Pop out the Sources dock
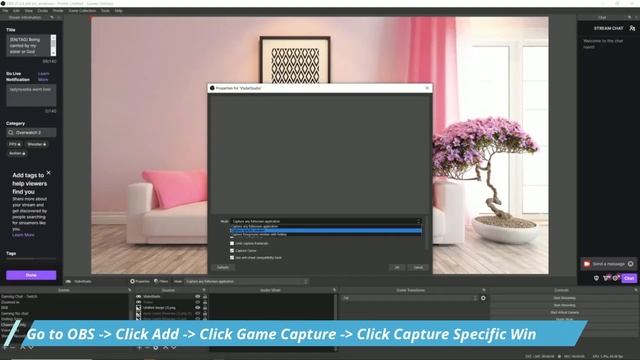The height and width of the screenshot is (360, 640). click(204, 290)
